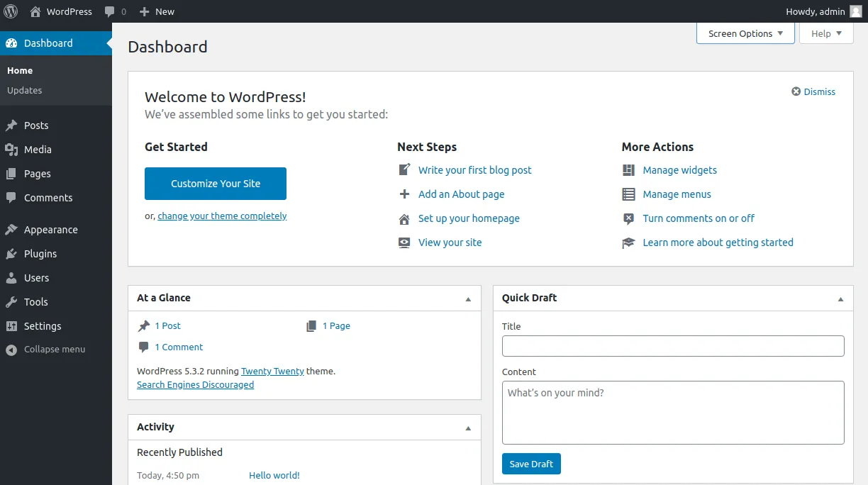Follow the change your theme completely link
The height and width of the screenshot is (485, 868).
point(222,216)
